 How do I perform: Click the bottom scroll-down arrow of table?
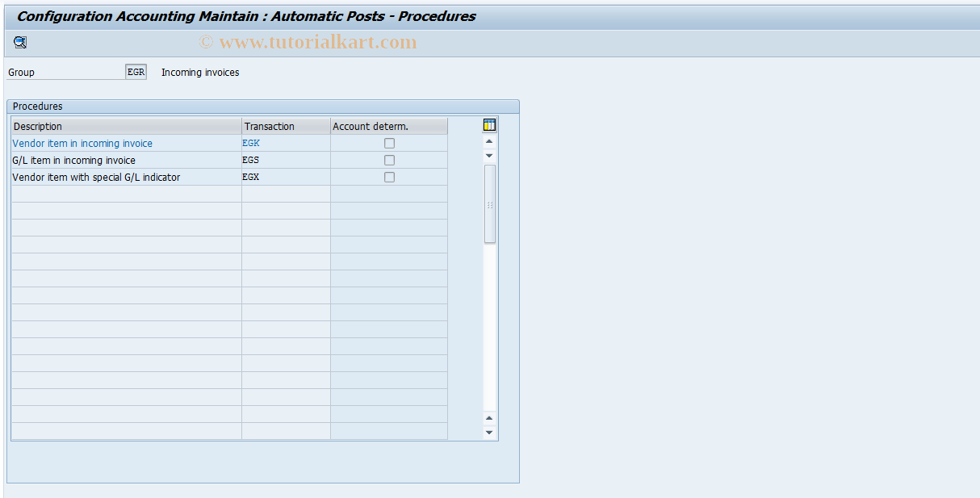489,433
